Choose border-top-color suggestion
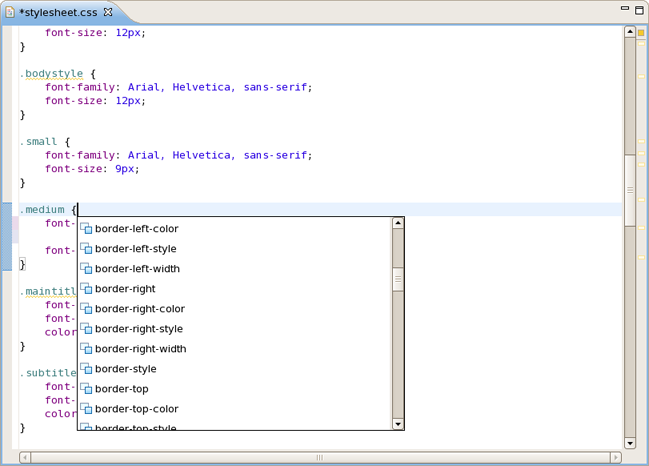The height and width of the screenshot is (466, 649). pyautogui.click(x=235, y=408)
